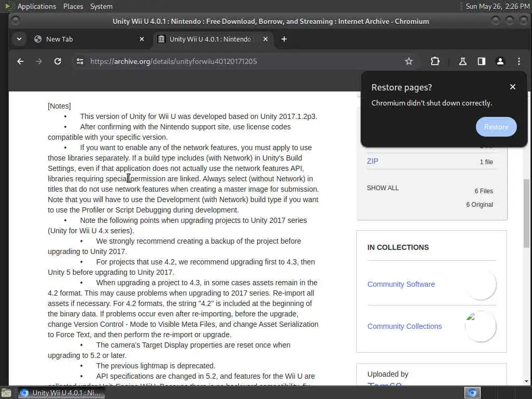This screenshot has width=532, height=399.
Task: Click the forward navigation arrow
Action: click(x=38, y=61)
